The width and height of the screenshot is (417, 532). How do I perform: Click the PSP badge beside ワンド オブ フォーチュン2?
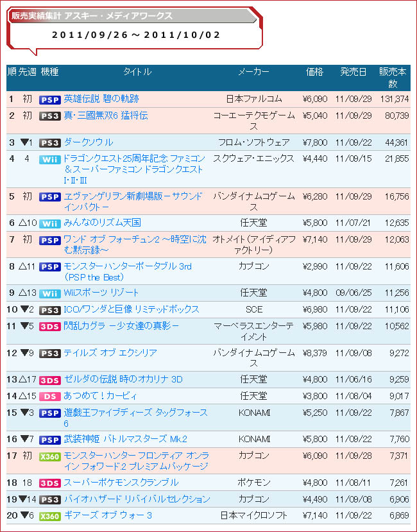[x=50, y=241]
